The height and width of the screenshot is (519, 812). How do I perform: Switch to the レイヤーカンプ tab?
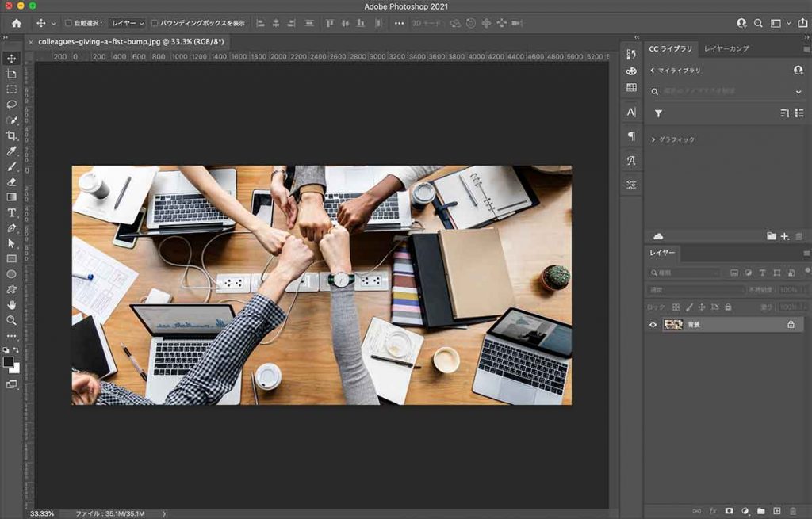(x=726, y=49)
